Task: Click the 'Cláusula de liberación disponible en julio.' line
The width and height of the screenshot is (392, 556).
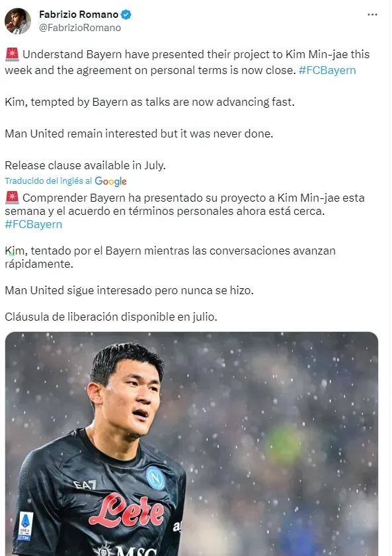Action: (x=111, y=317)
